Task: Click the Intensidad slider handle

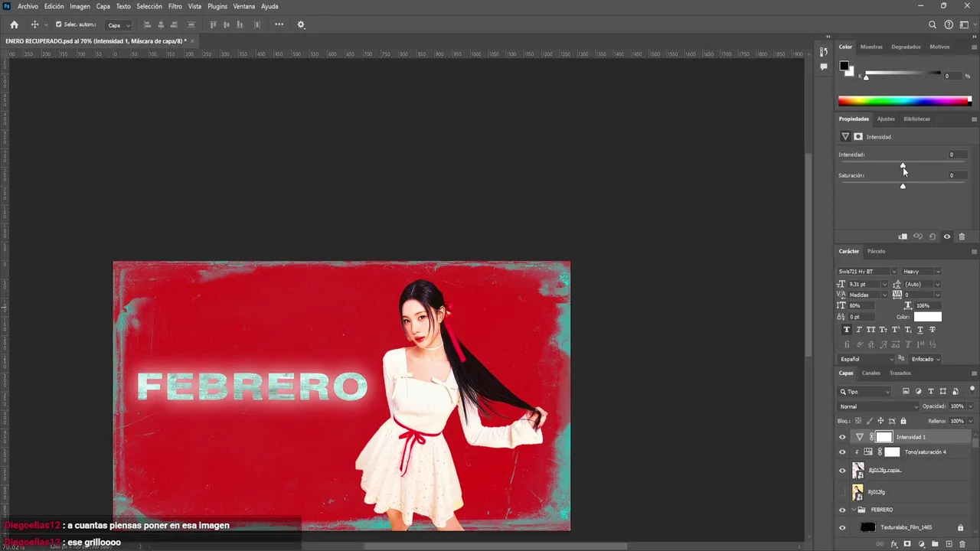Action: 903,165
